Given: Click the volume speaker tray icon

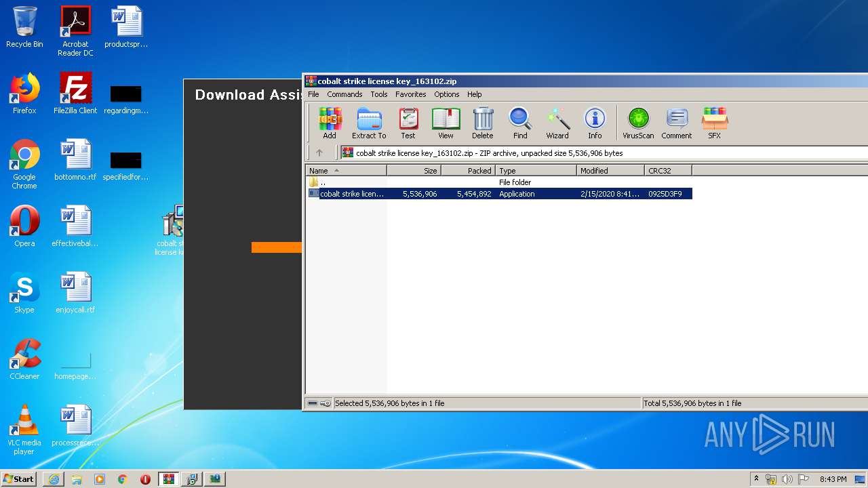Looking at the screenshot, I should click(787, 479).
